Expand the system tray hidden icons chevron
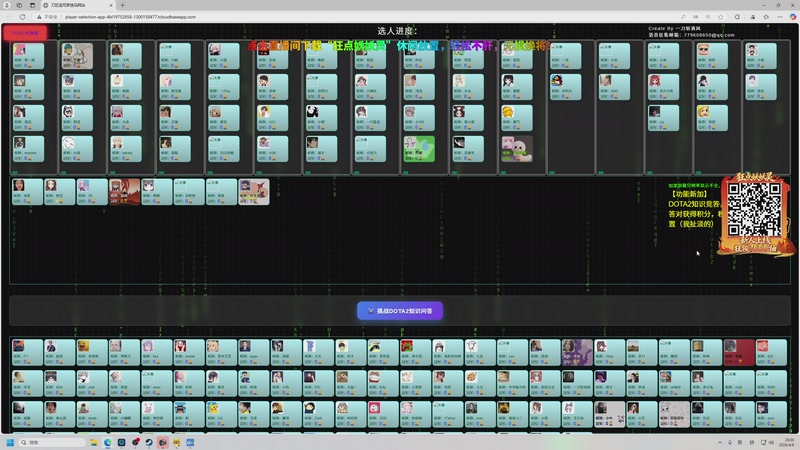 [x=720, y=442]
